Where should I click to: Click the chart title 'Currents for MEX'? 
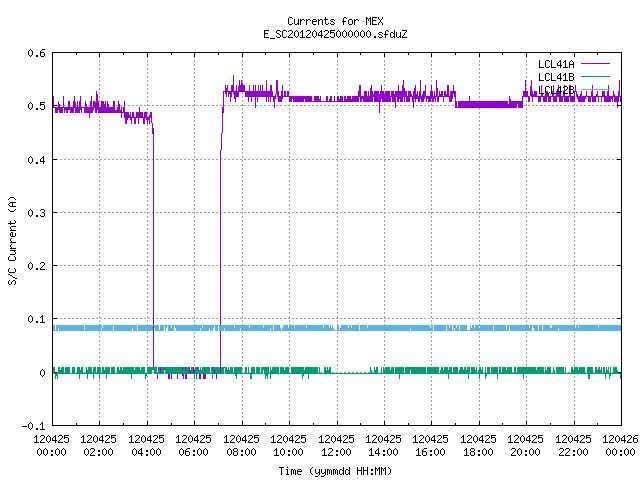(335, 21)
